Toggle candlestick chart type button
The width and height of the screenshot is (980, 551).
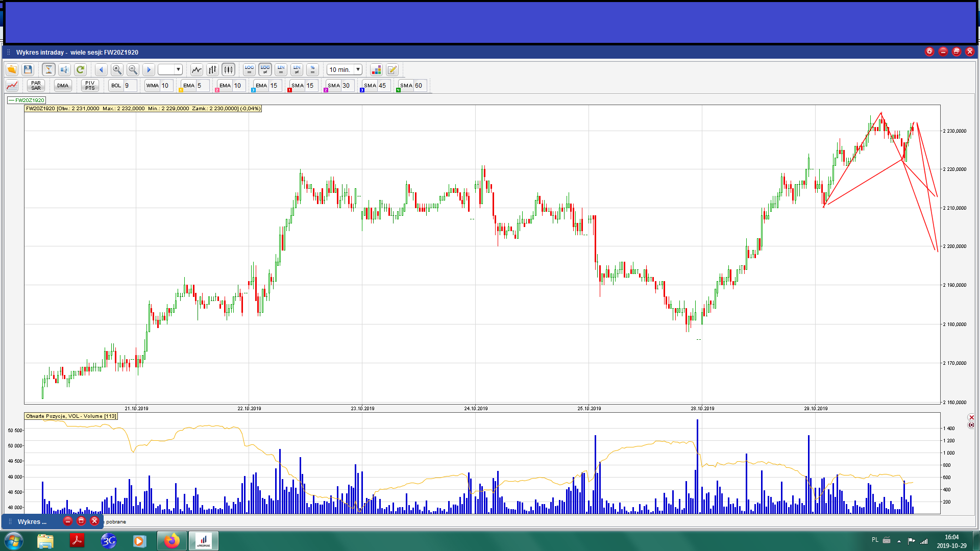[x=228, y=69]
